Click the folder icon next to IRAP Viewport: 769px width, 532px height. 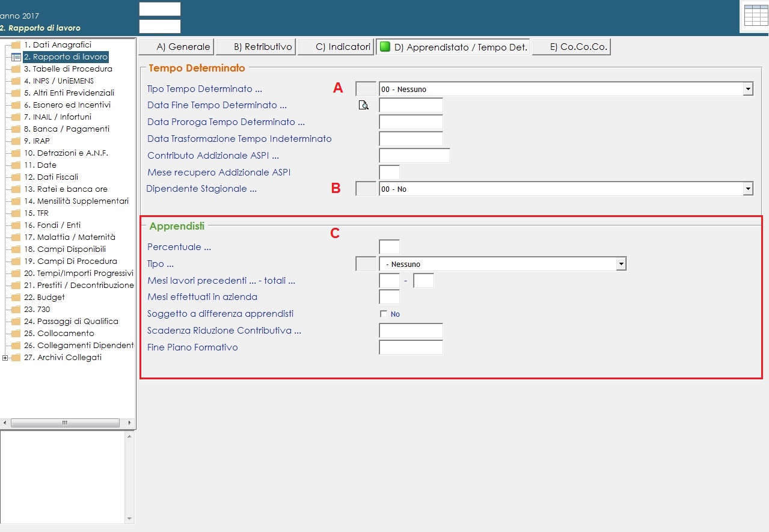click(16, 141)
